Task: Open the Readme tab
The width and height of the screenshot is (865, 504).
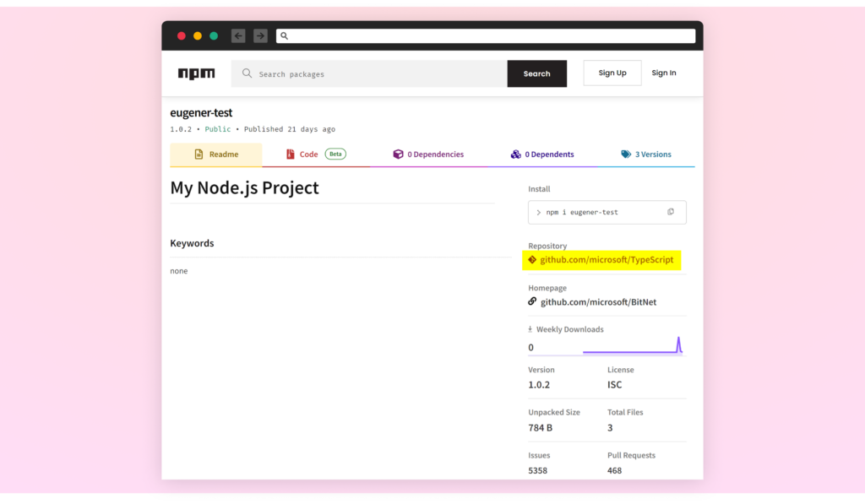Action: coord(216,154)
